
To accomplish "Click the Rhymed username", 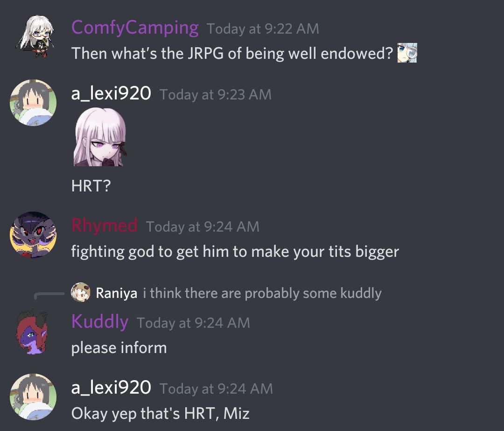I will pos(105,225).
